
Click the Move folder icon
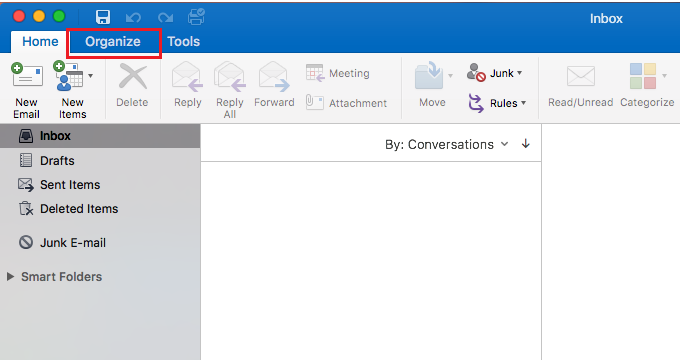(x=428, y=75)
